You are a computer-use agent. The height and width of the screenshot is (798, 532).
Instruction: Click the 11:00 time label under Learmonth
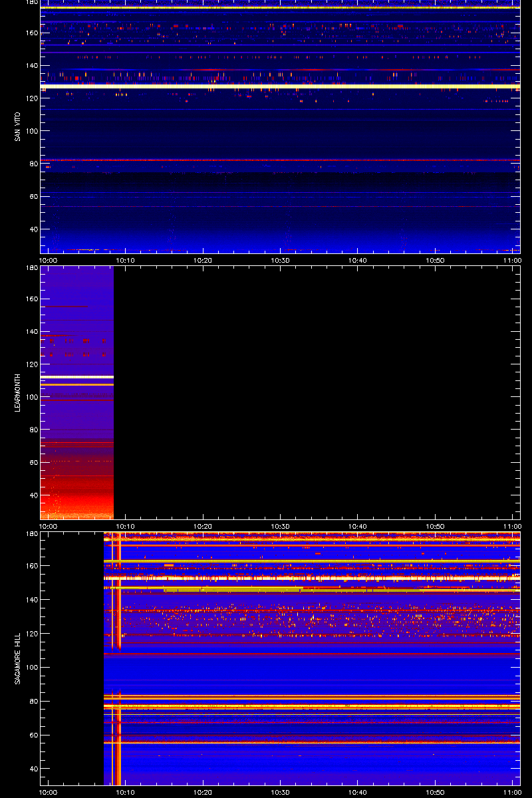(x=512, y=526)
